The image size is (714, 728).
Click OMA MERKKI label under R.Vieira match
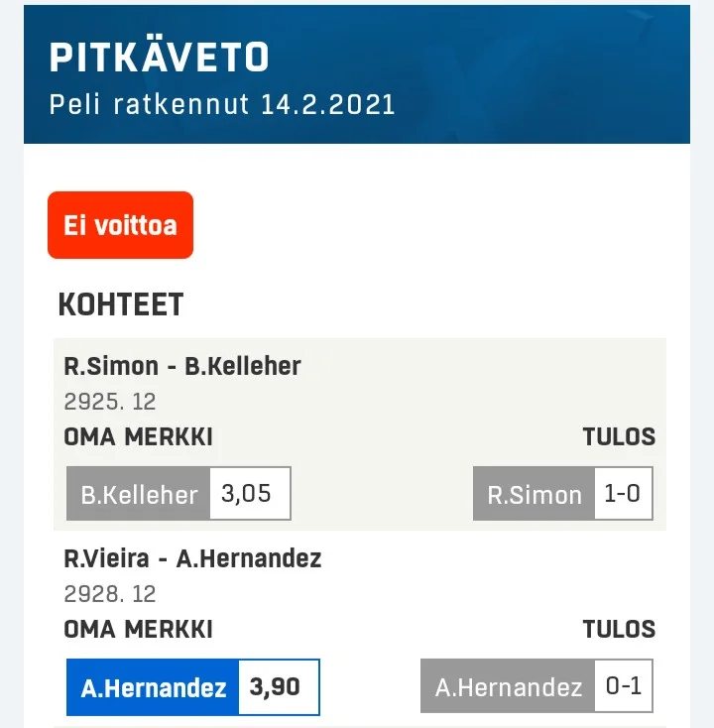[x=138, y=629]
